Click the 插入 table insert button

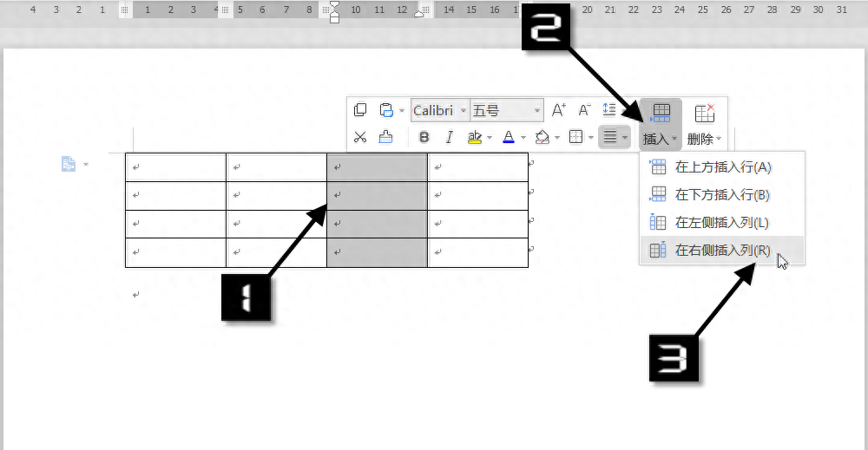point(661,125)
